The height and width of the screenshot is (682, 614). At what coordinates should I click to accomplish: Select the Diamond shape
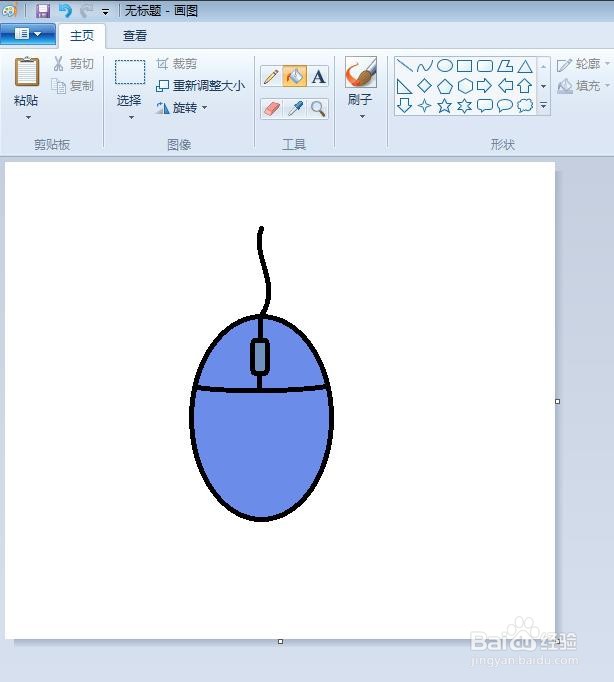coord(424,86)
